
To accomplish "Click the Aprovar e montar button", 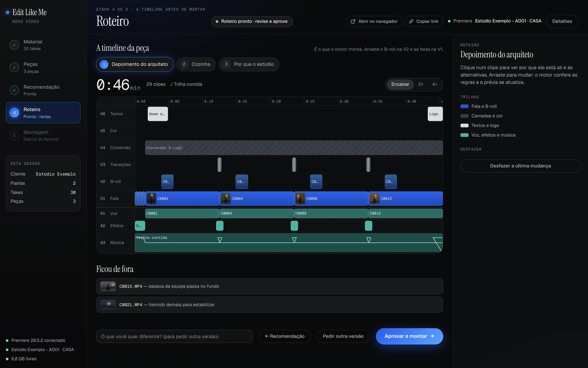I will 409,336.
